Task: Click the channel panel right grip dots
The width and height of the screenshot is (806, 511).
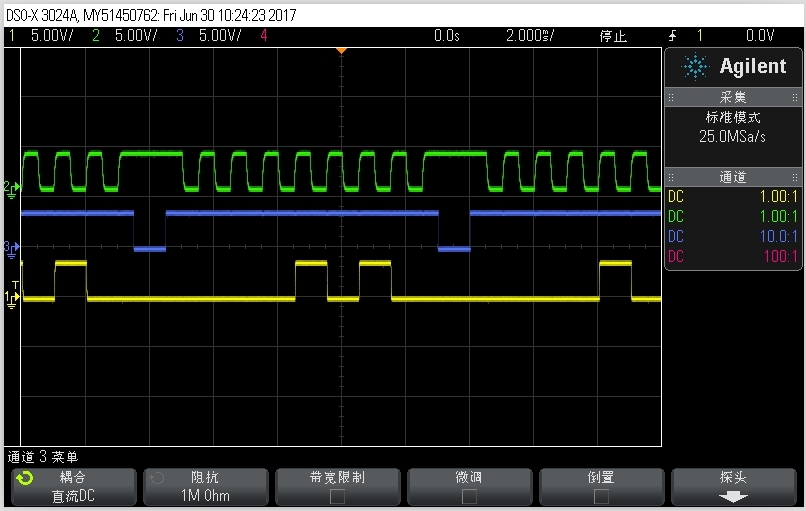Action: click(795, 177)
